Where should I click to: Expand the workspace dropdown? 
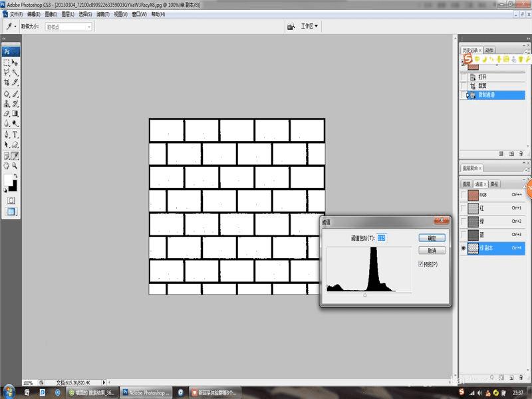click(309, 26)
